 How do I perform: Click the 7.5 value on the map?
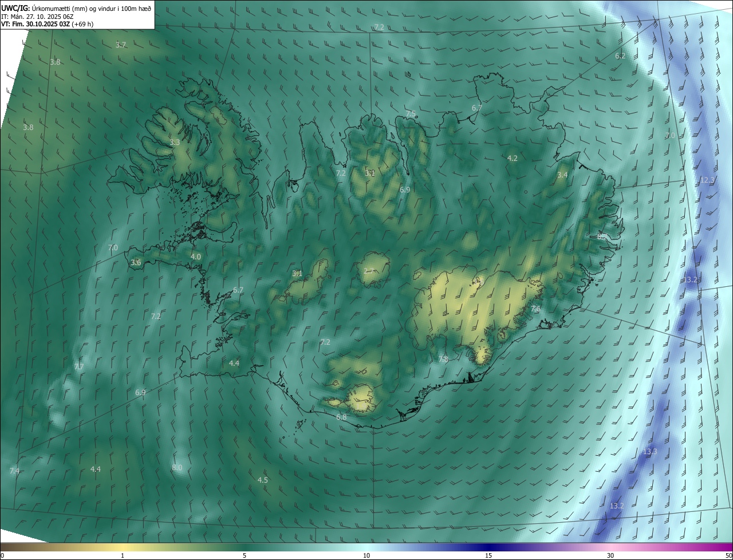click(x=411, y=114)
